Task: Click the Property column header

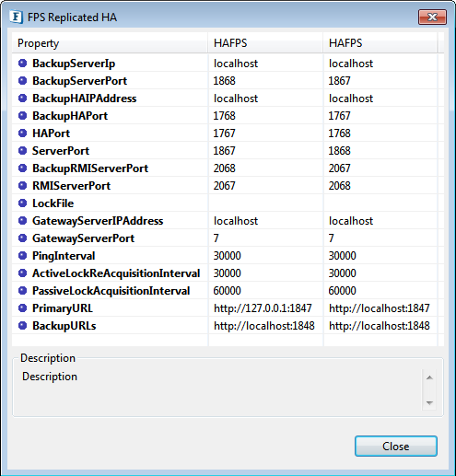Action: [x=110, y=43]
